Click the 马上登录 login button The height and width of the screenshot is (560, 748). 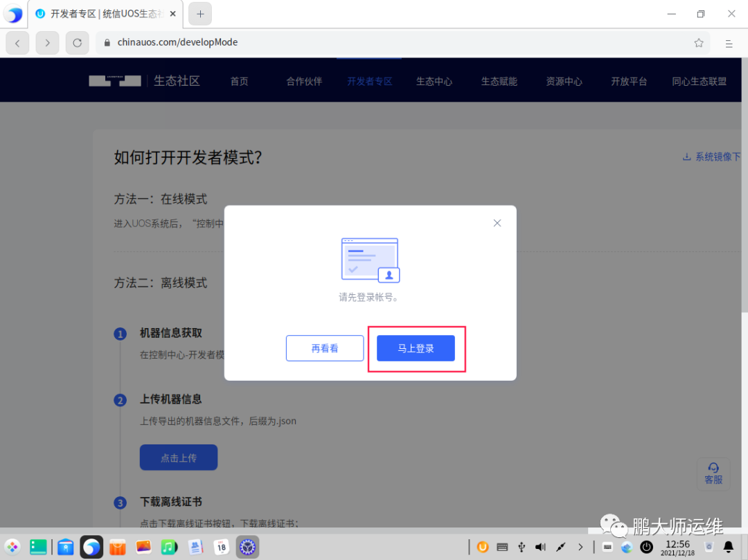pyautogui.click(x=416, y=348)
